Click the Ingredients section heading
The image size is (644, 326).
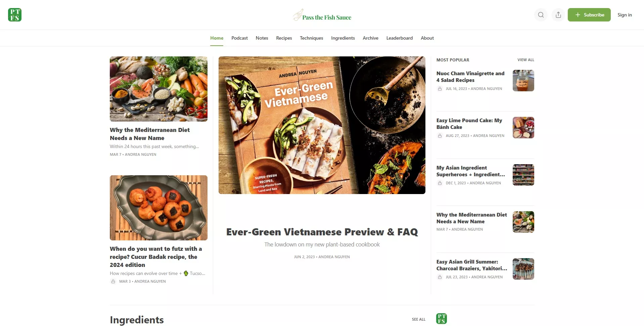137,320
